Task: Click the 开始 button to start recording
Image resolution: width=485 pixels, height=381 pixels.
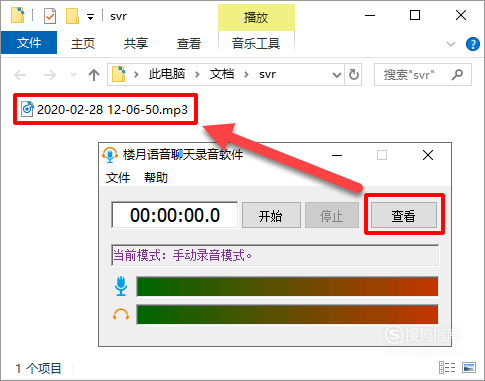Action: 271,215
